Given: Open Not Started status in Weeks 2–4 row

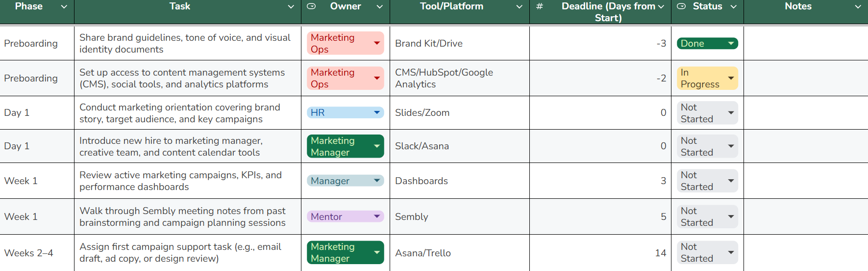Looking at the screenshot, I should pos(707,253).
